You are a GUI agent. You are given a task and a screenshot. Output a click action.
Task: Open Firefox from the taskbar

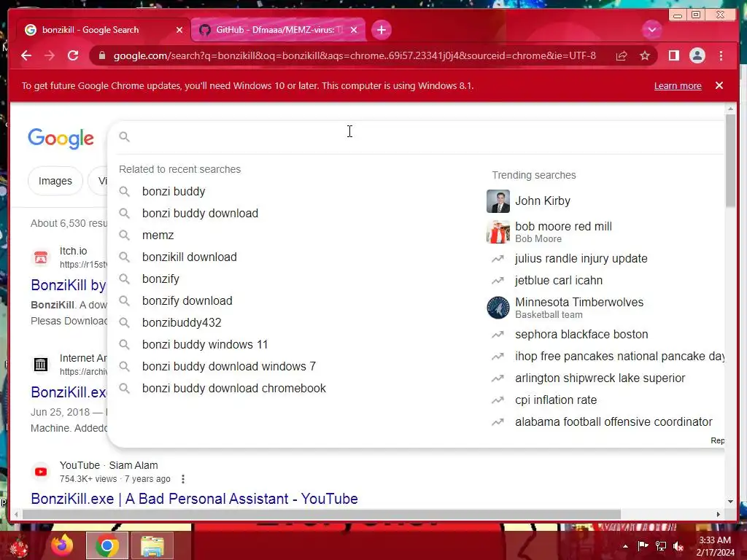(63, 545)
